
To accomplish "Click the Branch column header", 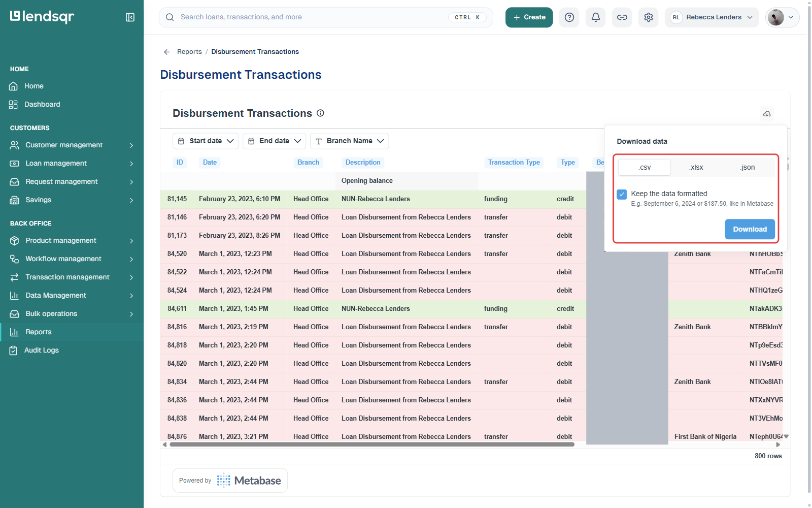I will click(x=308, y=163).
